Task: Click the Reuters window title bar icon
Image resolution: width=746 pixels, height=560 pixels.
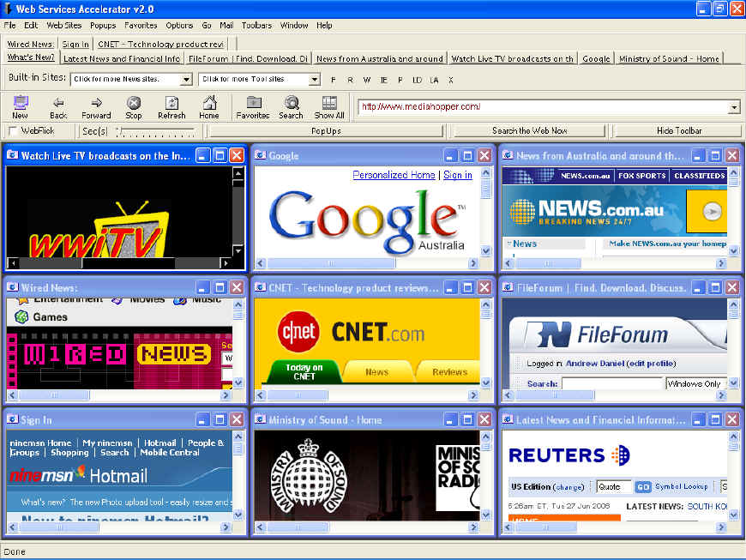Action: (x=508, y=419)
